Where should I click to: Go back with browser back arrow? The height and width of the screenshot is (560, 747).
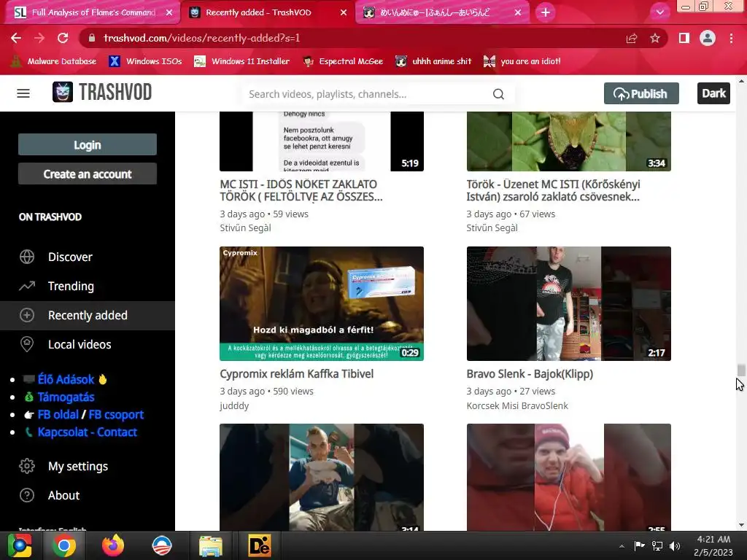click(x=16, y=38)
